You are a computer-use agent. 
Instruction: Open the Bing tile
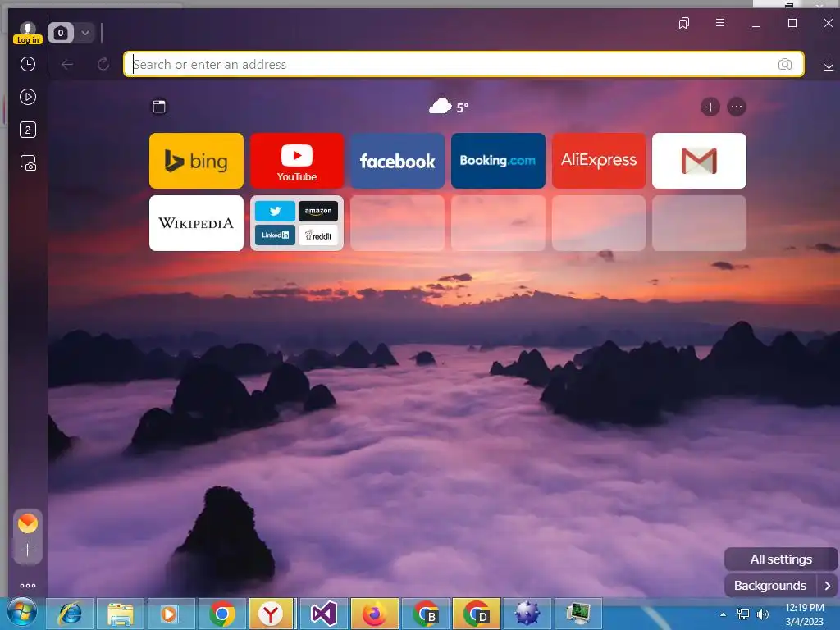click(x=196, y=161)
